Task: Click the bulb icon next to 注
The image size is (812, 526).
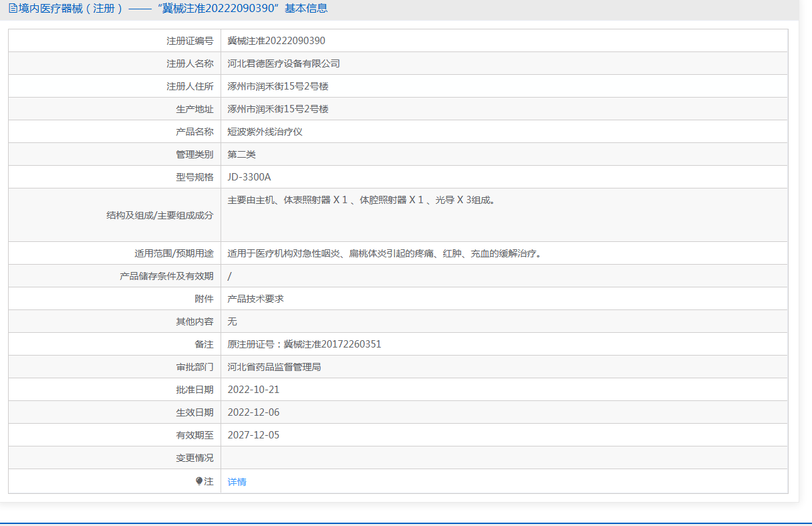Action: pyautogui.click(x=199, y=481)
